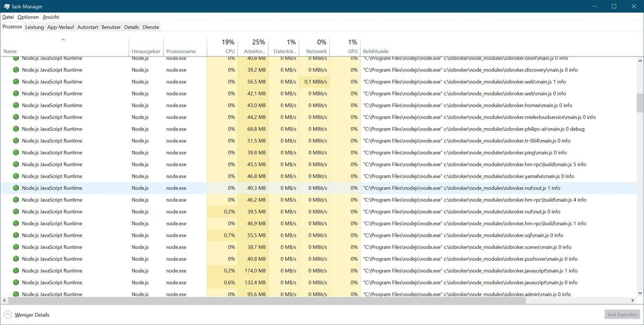The height and width of the screenshot is (325, 644).
Task: Select the Node.js icon in the iobroker.ping row
Action: click(16, 152)
